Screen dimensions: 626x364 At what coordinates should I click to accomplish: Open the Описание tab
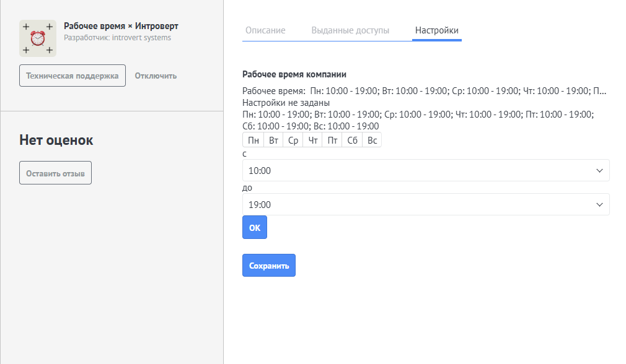click(x=265, y=30)
